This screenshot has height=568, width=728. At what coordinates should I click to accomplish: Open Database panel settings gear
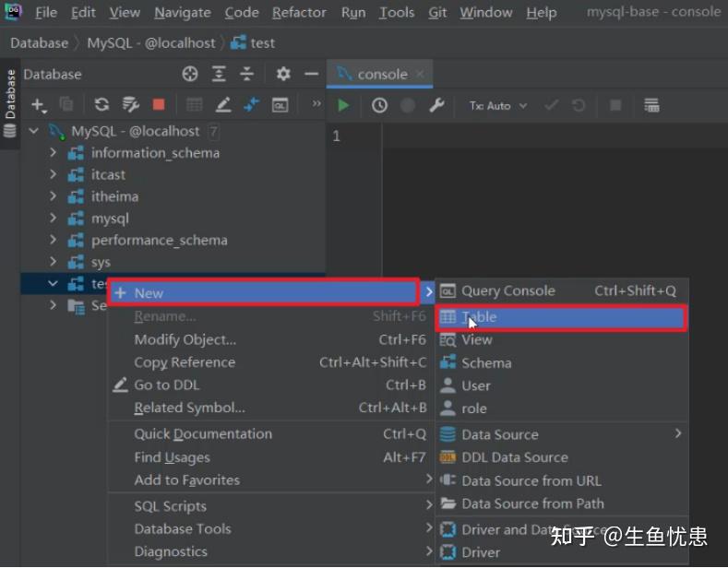click(283, 74)
